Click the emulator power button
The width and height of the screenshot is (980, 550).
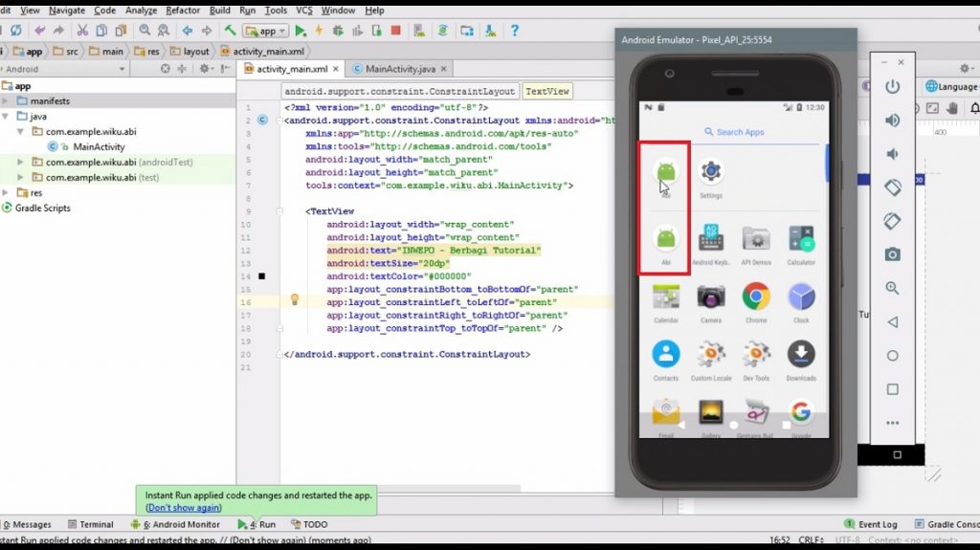coord(892,87)
